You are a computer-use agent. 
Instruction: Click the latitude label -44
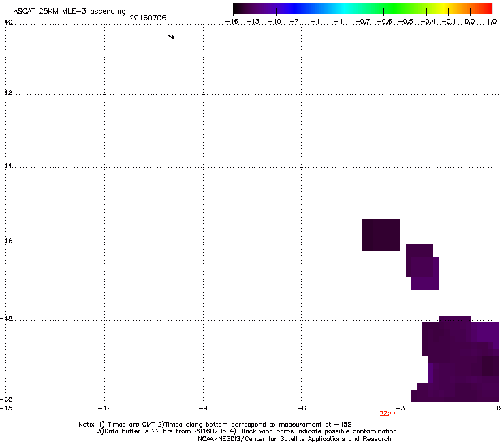(6, 166)
